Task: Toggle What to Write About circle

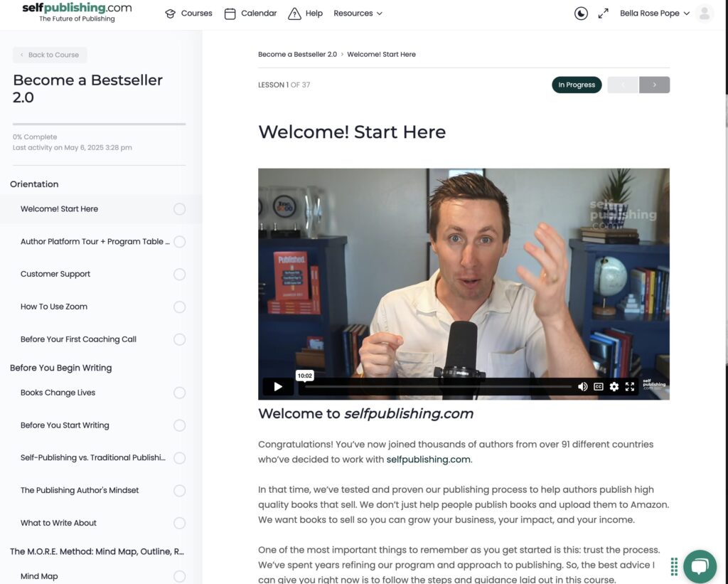Action: tap(180, 523)
